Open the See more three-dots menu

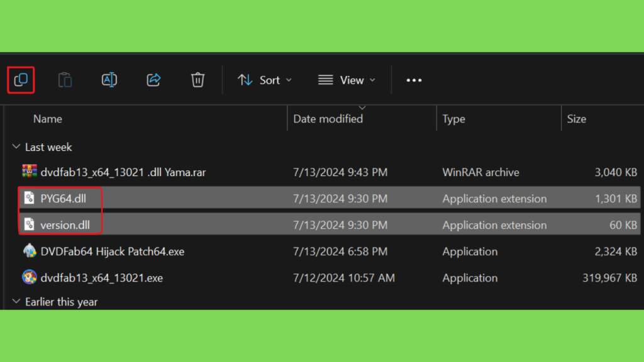coord(414,80)
